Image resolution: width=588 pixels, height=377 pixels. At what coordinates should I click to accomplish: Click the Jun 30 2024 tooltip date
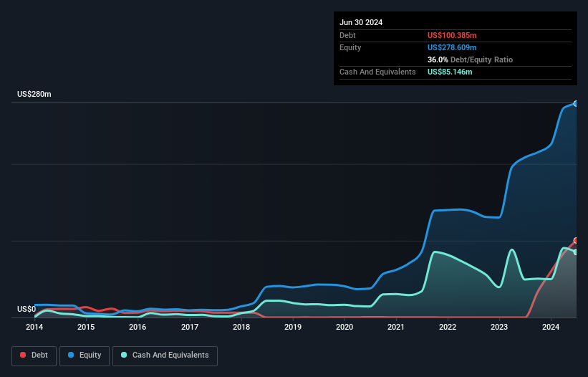coord(361,22)
